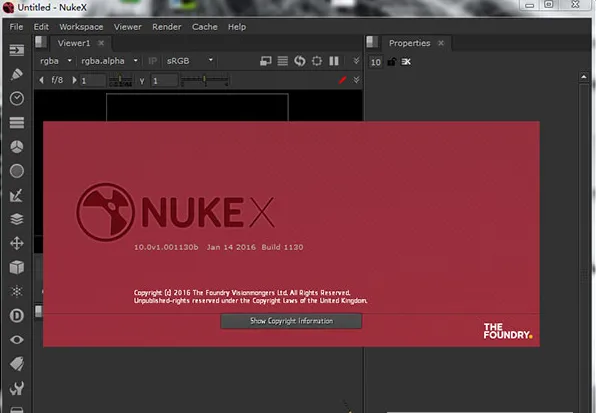Expand the viewer top toolbar chevrons
Viewport: 596px width, 413px height.
click(x=356, y=61)
